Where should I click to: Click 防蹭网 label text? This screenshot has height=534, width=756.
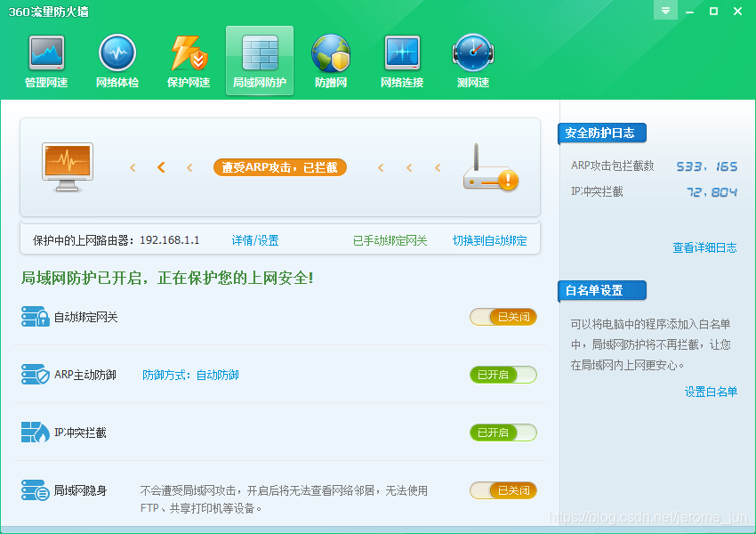pyautogui.click(x=331, y=83)
